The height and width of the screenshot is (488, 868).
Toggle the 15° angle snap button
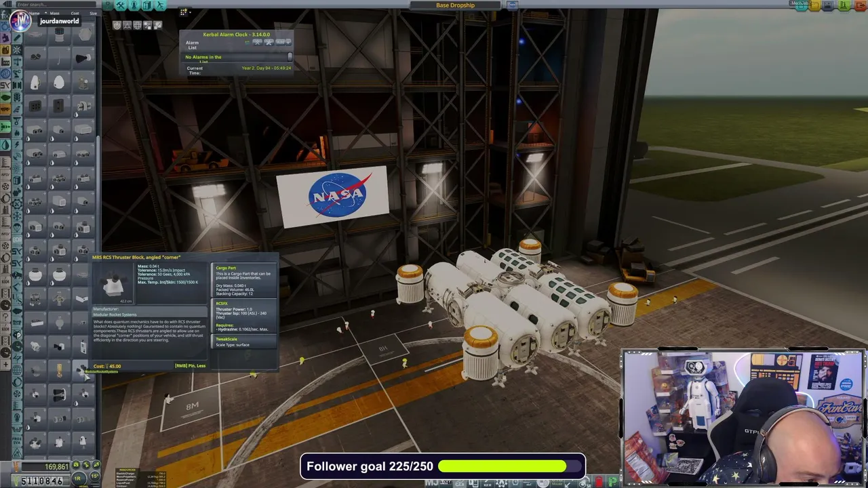tap(95, 476)
